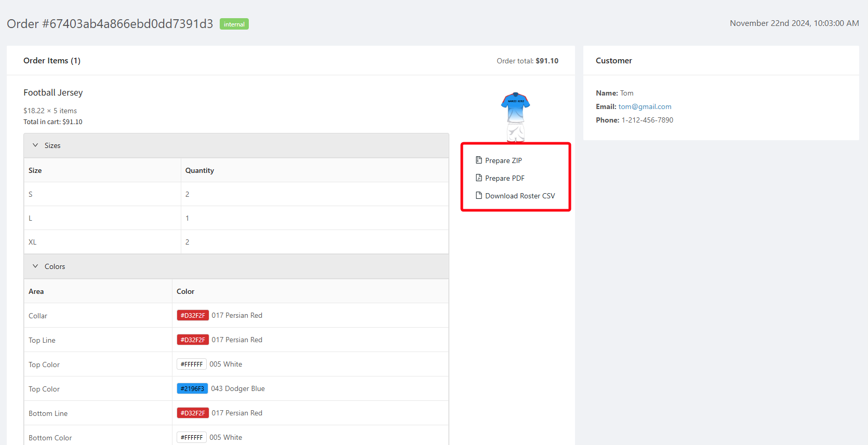Select the Bottom Color #FFFFFF swatch
The image size is (868, 445).
(192, 437)
